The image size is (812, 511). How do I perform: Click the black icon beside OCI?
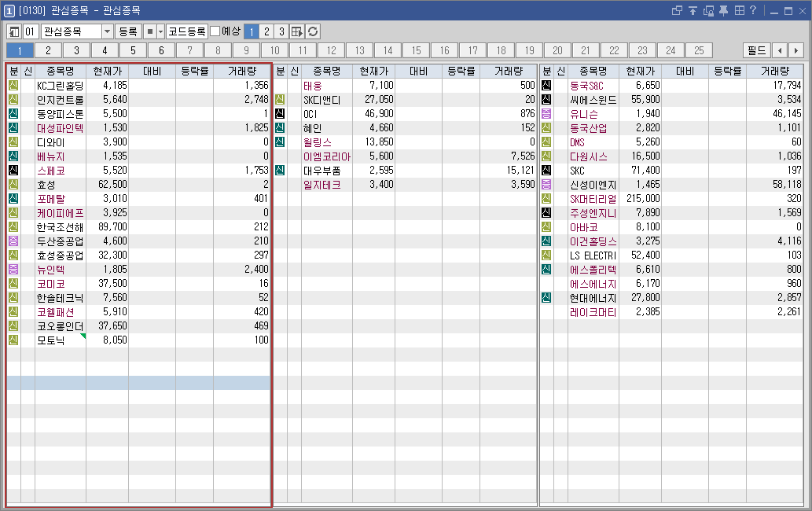280,113
